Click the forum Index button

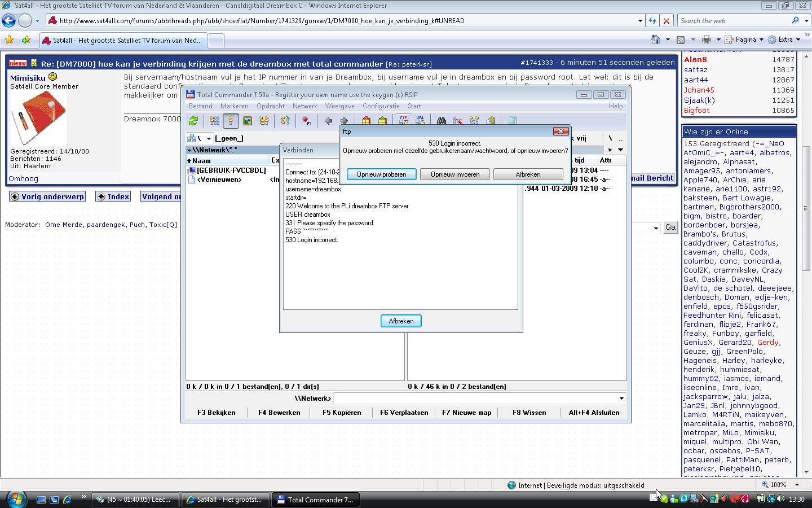[x=113, y=196]
